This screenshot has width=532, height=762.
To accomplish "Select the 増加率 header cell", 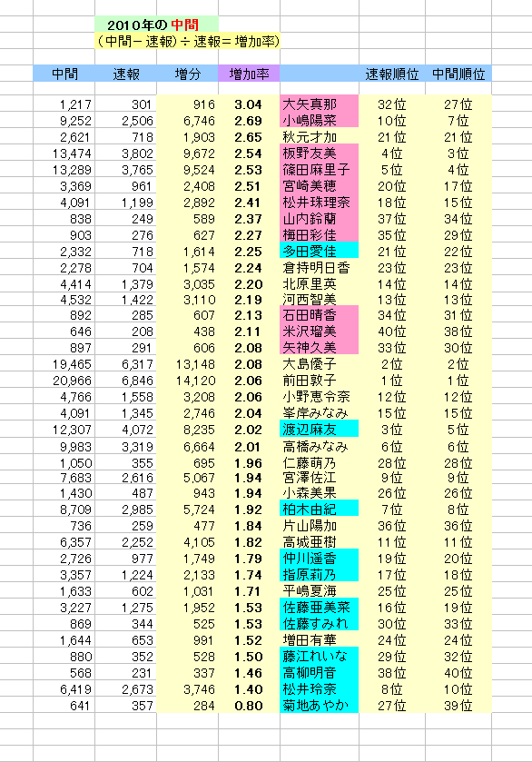I will click(249, 74).
